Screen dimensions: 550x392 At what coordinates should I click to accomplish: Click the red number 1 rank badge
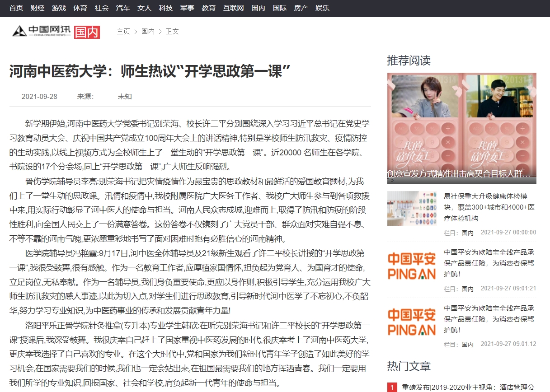pyautogui.click(x=392, y=387)
